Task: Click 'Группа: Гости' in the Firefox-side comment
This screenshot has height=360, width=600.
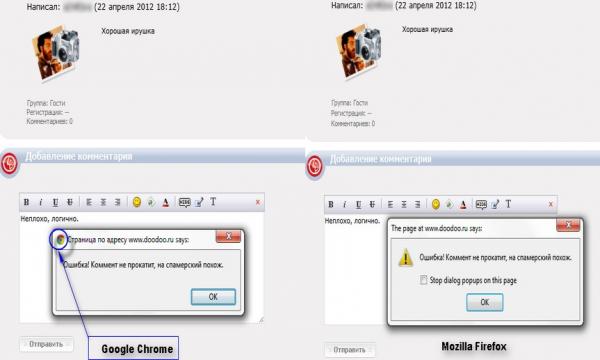Action: pos(349,103)
